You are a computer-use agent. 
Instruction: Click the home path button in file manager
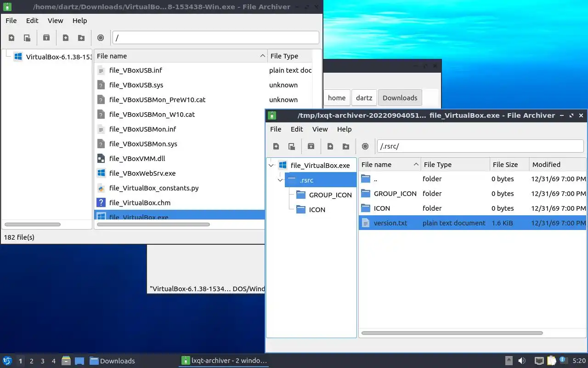(337, 98)
